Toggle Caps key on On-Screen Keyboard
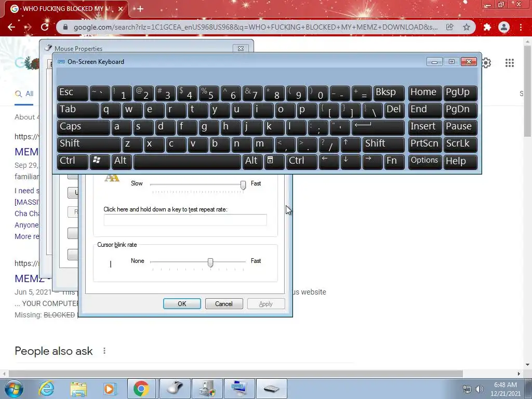532x399 pixels. 84,127
